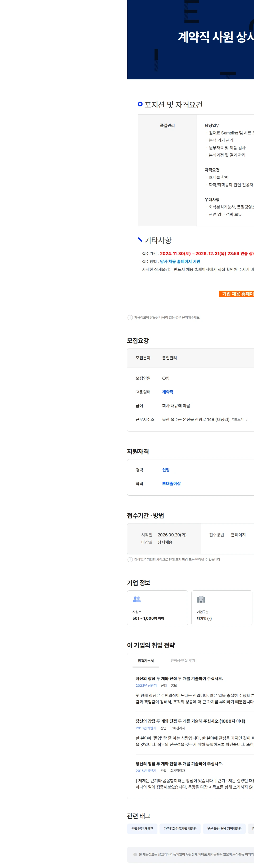The width and height of the screenshot is (254, 868).
Task: Click the 당사 채용 홈페이지 지원 text
Action: (180, 261)
